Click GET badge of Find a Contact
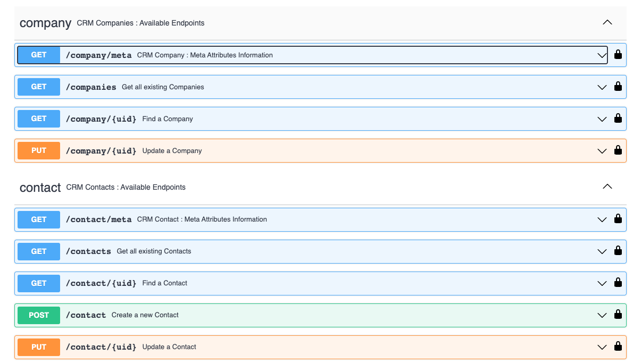The width and height of the screenshot is (633, 364). 39,283
